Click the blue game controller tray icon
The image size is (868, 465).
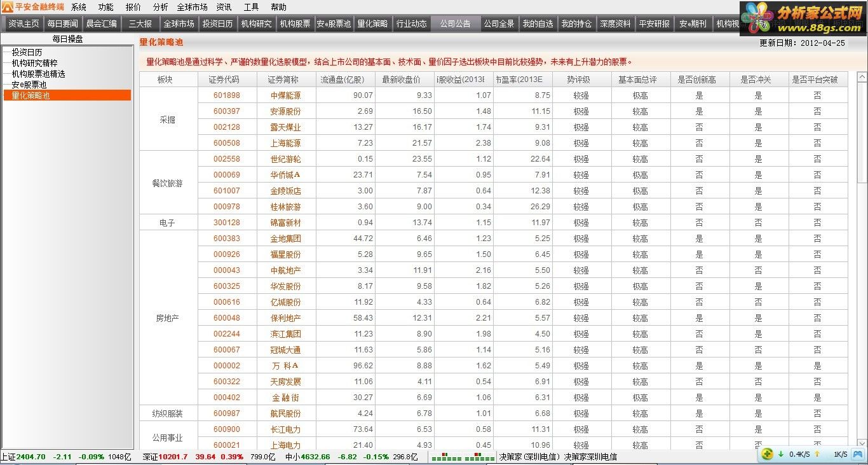858,455
